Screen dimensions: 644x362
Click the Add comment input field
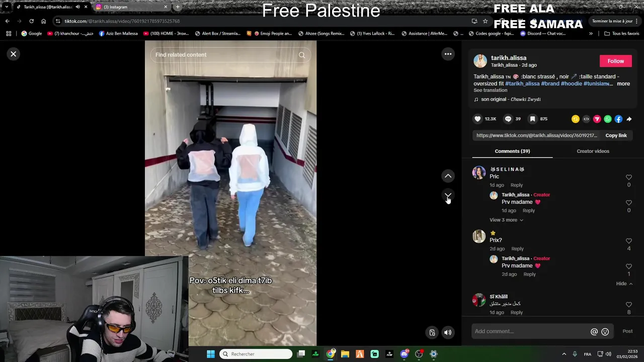tap(531, 331)
